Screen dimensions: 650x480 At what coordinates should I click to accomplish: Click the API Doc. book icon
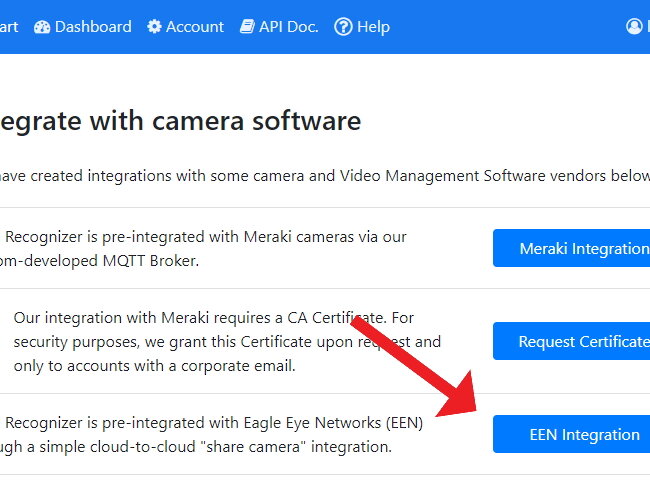coord(247,27)
